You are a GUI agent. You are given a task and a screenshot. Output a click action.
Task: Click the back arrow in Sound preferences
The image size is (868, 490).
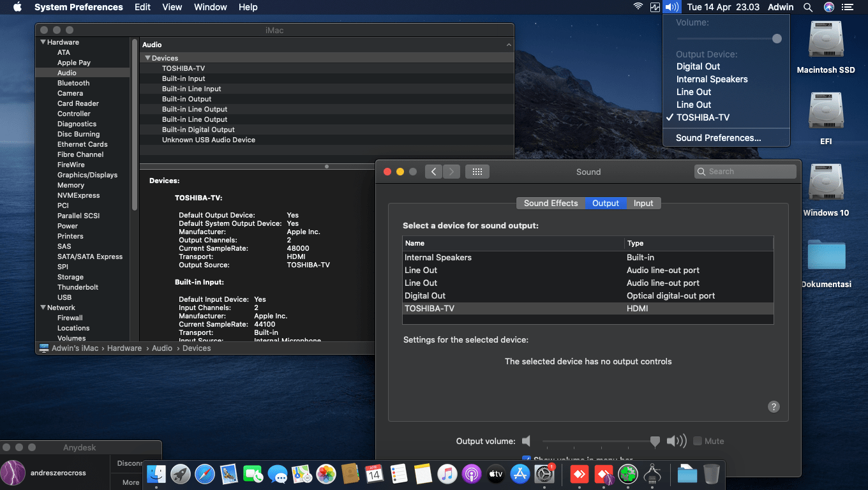433,172
